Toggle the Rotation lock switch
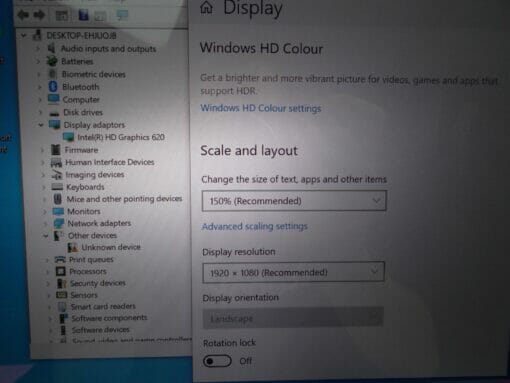This screenshot has width=510, height=383. point(217,361)
